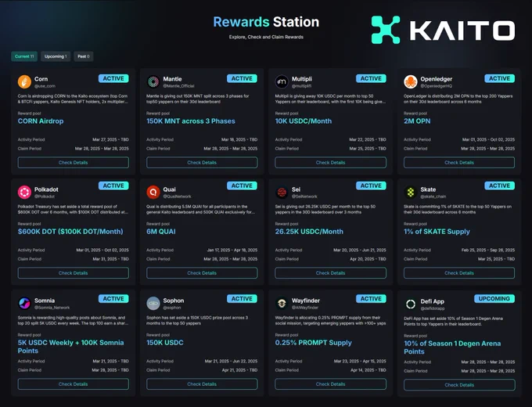Open Check Details for Defi App
The height and width of the screenshot is (407, 532).
tap(459, 385)
